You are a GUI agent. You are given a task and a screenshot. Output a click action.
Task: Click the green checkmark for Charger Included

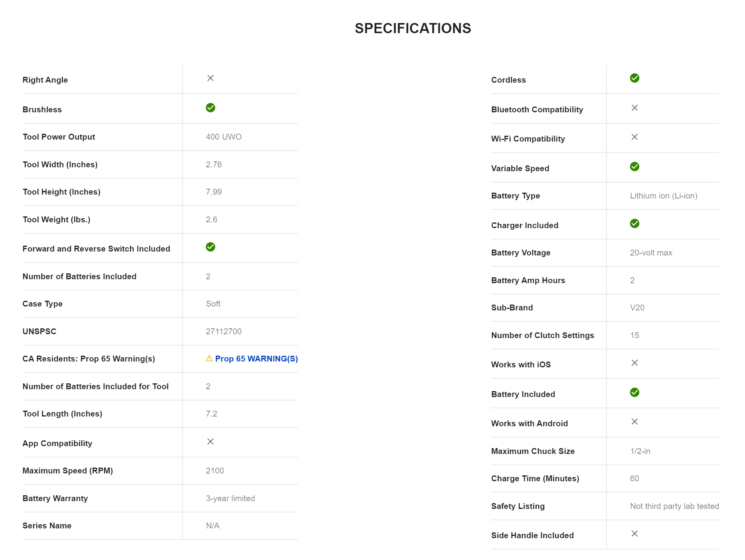635,224
